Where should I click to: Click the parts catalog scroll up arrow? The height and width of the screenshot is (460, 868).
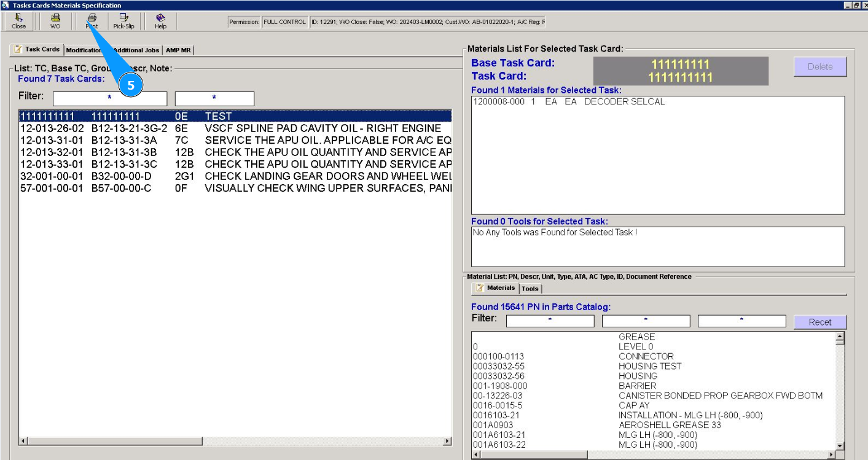[x=840, y=337]
